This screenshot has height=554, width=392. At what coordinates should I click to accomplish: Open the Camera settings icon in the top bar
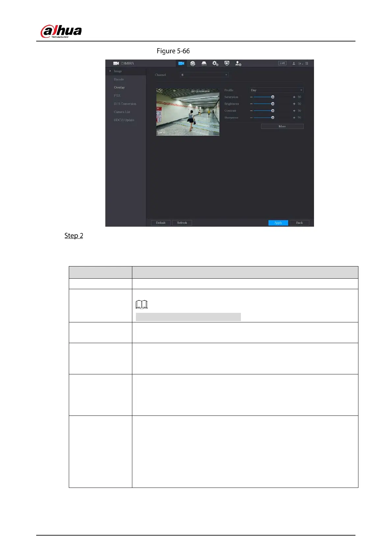click(x=181, y=63)
